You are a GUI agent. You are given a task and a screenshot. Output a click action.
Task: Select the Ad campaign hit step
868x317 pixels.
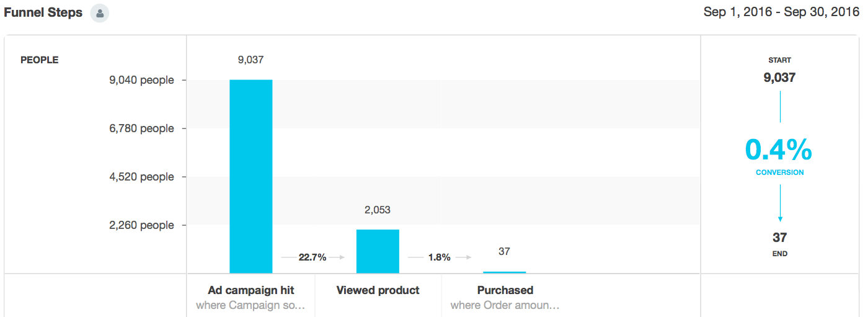click(251, 290)
